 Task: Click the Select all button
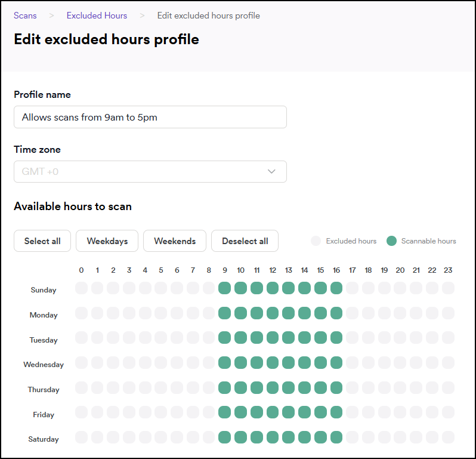[x=42, y=241]
